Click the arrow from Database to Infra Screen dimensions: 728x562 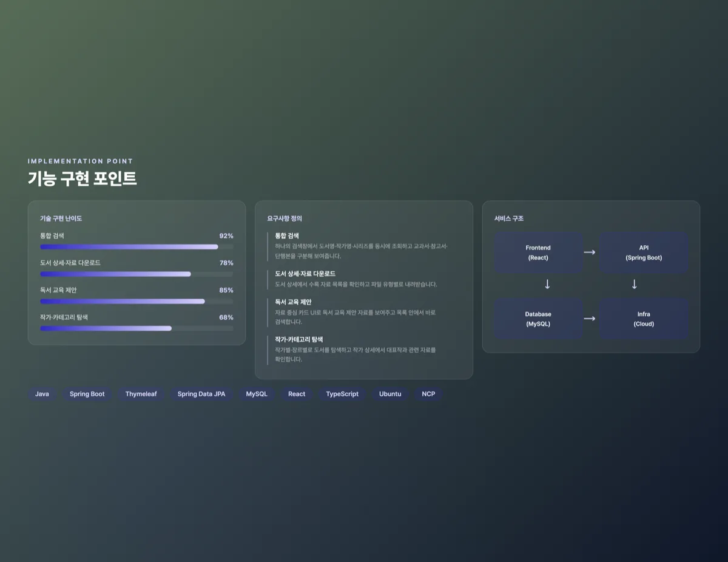tap(590, 318)
